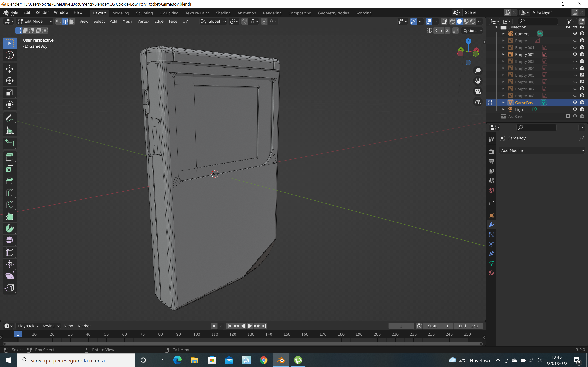Open the Edit Mode dropdown

coord(34,21)
